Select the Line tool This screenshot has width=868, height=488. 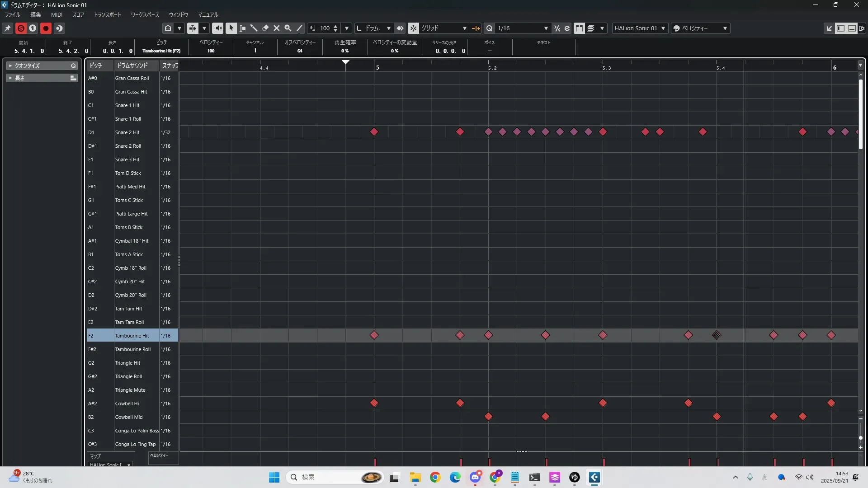click(x=299, y=28)
